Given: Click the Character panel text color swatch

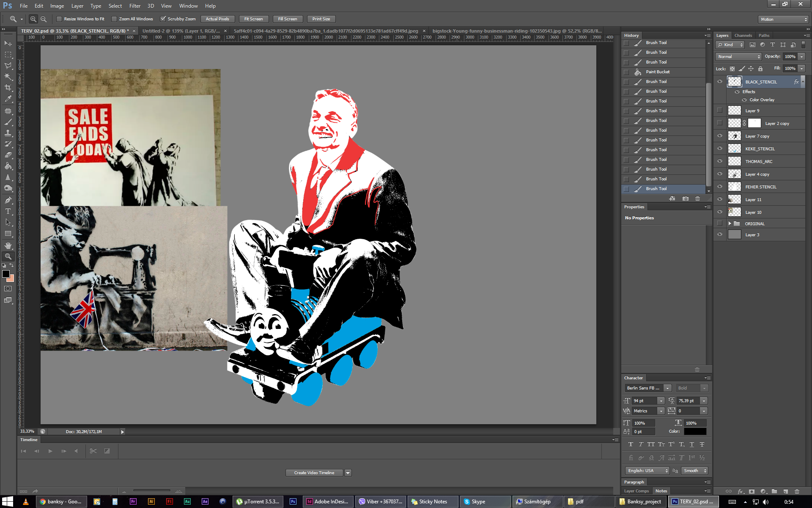Looking at the screenshot, I should point(695,431).
